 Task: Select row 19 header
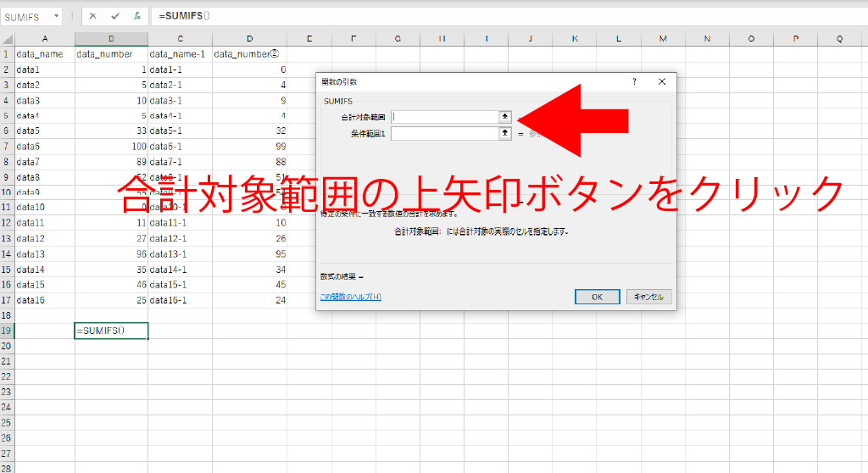pyautogui.click(x=8, y=331)
